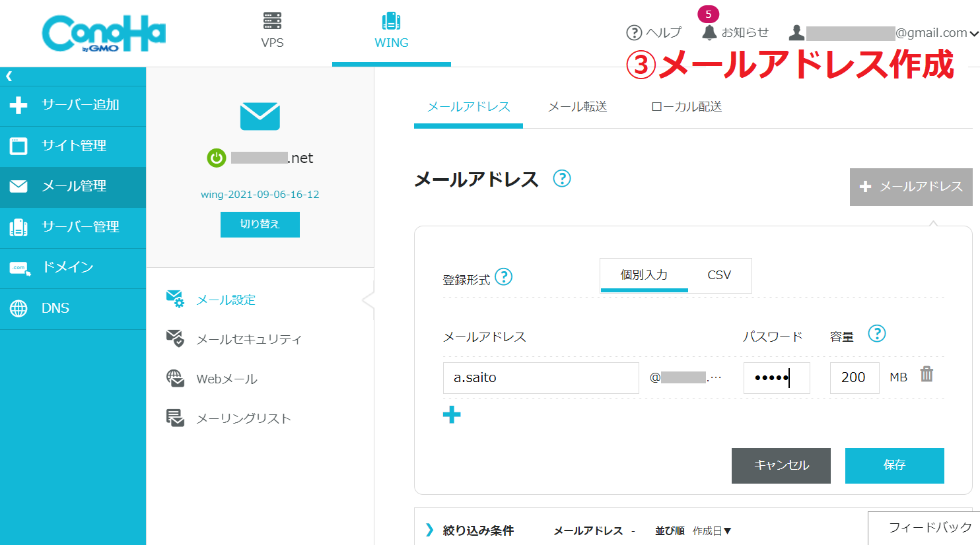Click the 保存 save button
This screenshot has width=980, height=545.
pyautogui.click(x=895, y=466)
